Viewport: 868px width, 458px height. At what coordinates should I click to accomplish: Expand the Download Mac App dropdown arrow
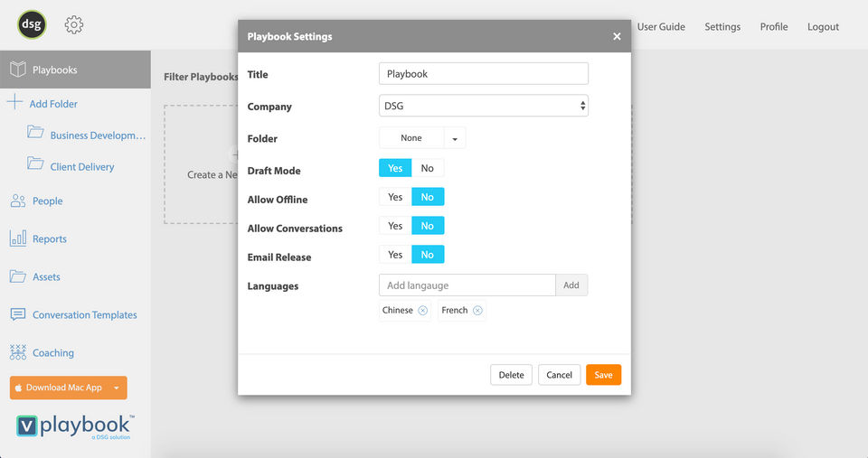coord(117,388)
